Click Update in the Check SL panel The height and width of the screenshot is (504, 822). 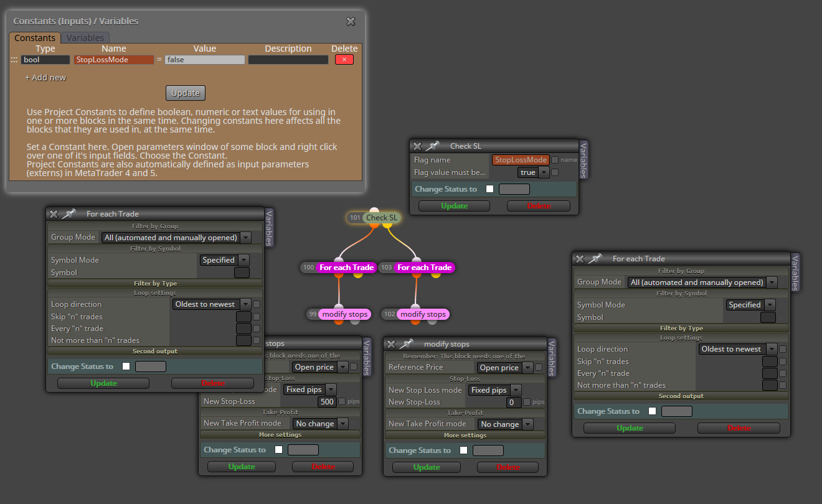tap(454, 206)
